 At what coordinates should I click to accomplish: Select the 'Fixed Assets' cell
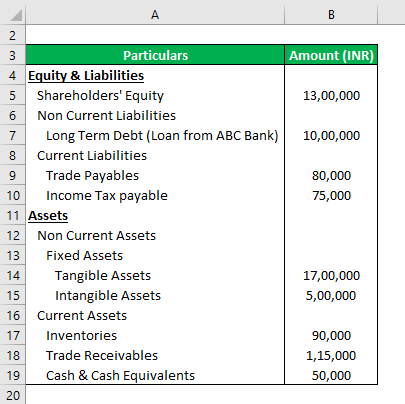click(x=155, y=255)
